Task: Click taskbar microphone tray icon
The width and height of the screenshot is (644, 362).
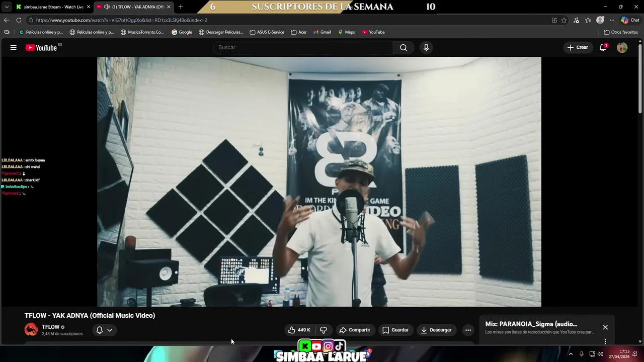Action: [582, 354]
